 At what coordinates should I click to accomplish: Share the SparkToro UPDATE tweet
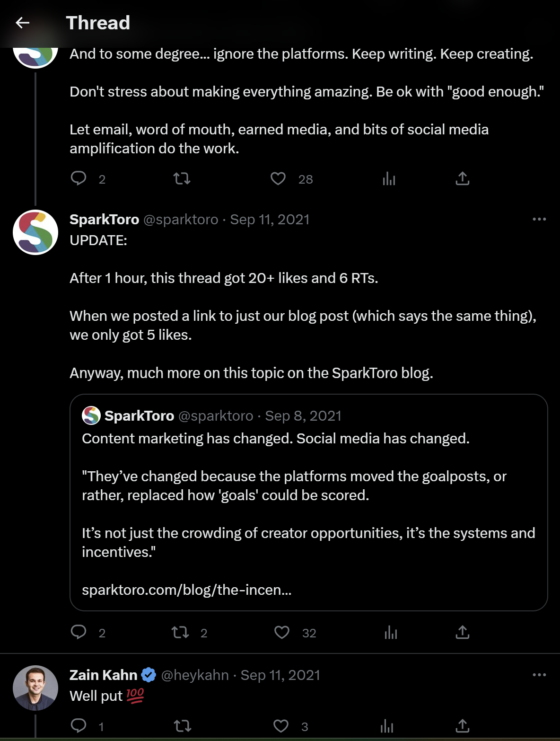tap(462, 632)
